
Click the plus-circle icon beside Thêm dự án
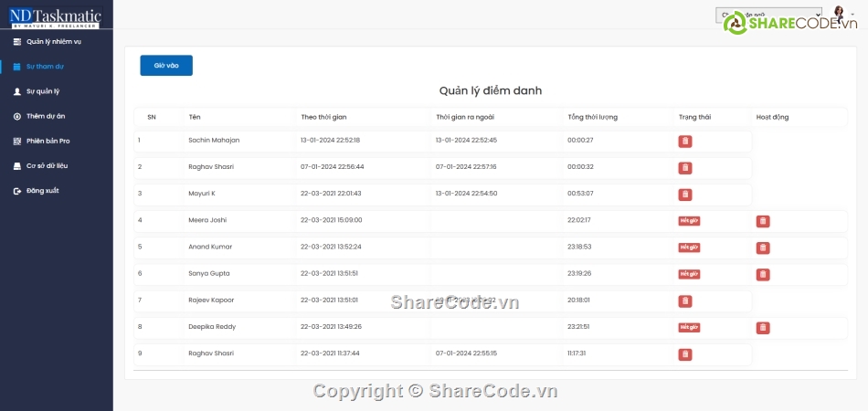pos(16,116)
